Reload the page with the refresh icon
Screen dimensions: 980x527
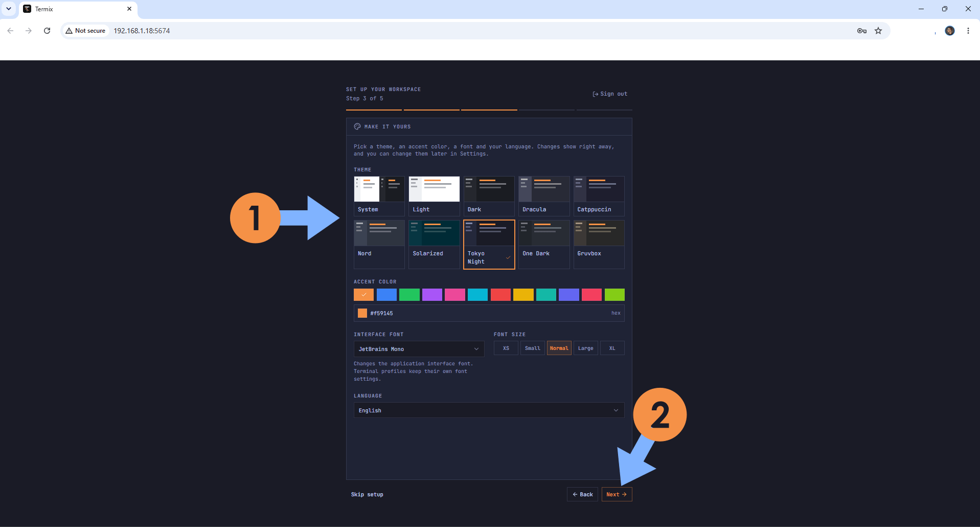47,31
